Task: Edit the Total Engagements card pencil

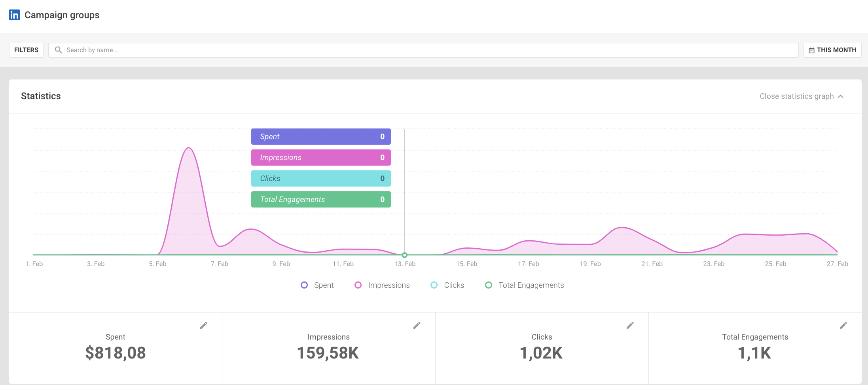Action: 843,325
